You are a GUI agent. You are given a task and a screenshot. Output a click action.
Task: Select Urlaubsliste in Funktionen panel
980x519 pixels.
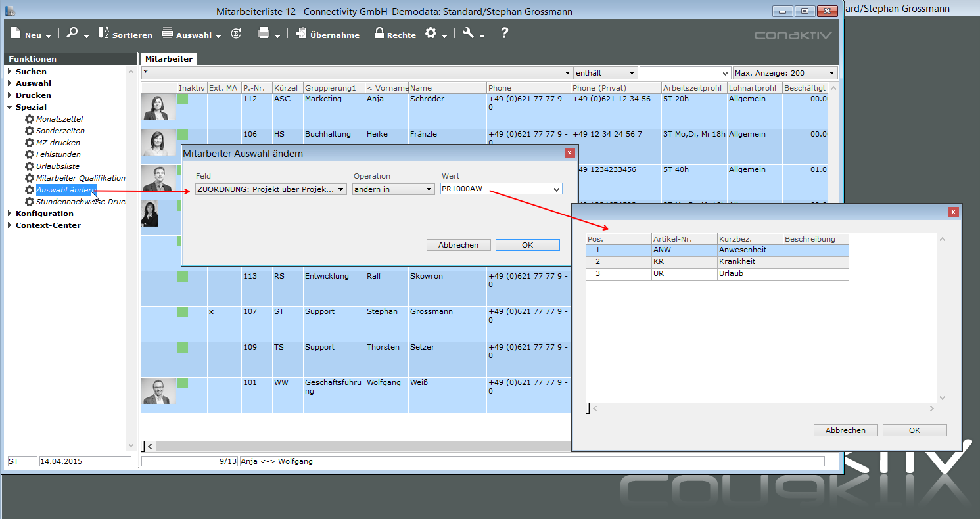tap(58, 166)
